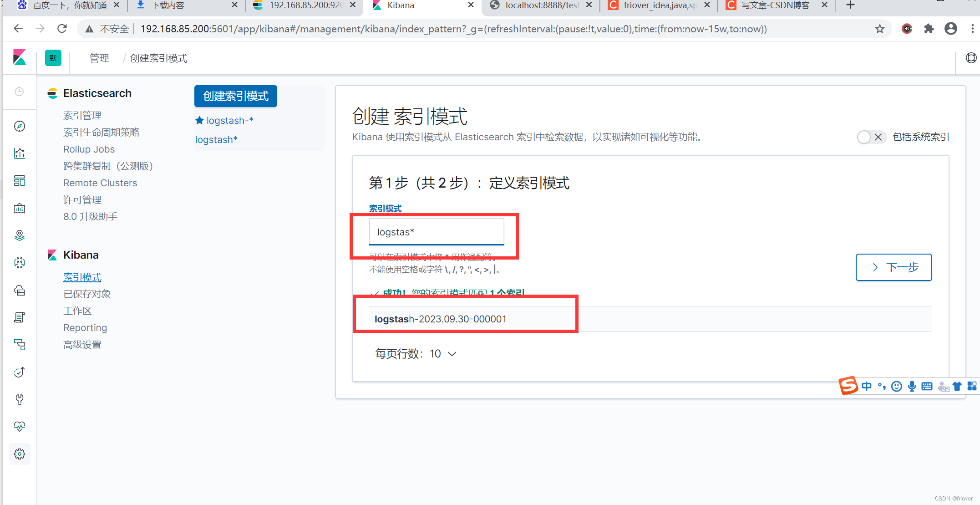Open Maps icon in sidebar
This screenshot has height=505, width=980.
[20, 235]
